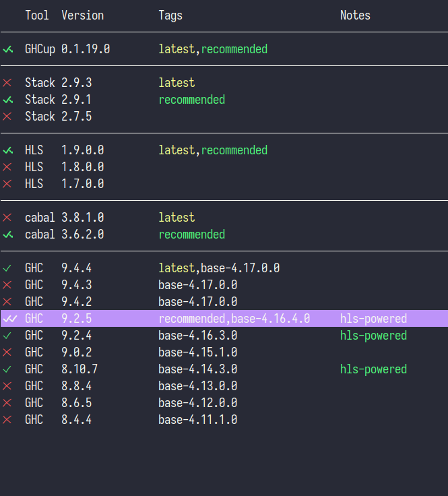The height and width of the screenshot is (496, 448).
Task: Click the red X icon beside HLS 1.7.0.0
Action: [x=7, y=184]
